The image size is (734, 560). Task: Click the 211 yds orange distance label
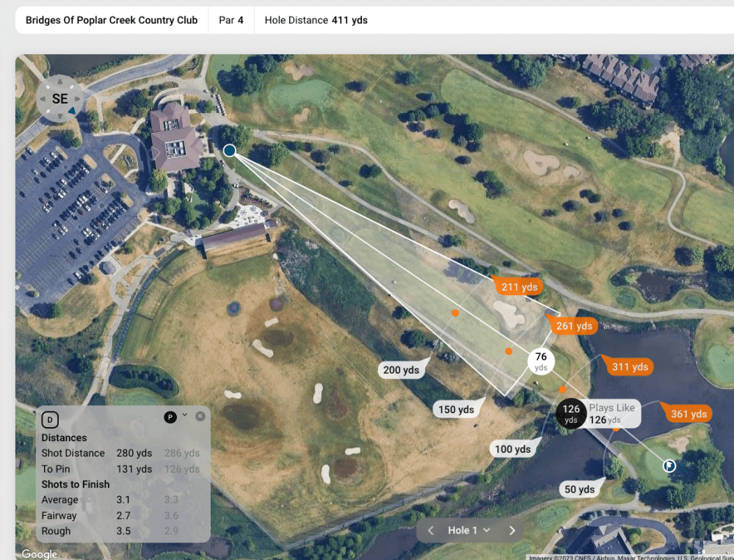click(x=520, y=287)
